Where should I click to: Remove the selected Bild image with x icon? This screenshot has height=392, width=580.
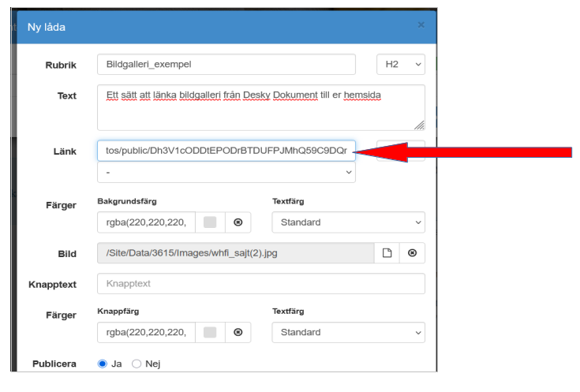coord(412,253)
